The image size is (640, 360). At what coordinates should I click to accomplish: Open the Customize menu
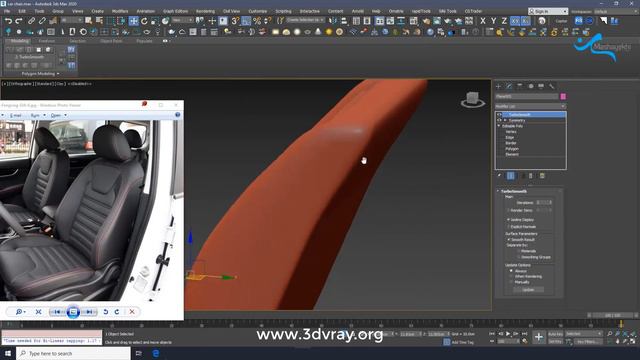click(258, 11)
